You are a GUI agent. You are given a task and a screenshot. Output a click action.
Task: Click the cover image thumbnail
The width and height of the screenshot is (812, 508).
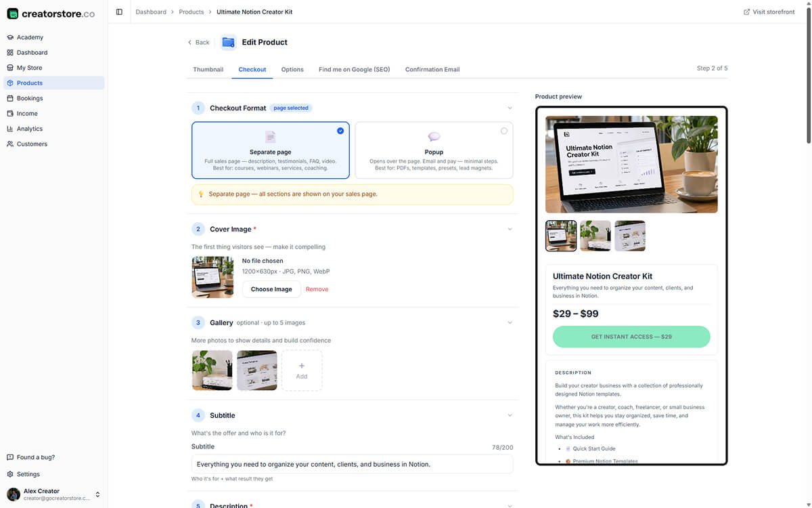pos(212,277)
